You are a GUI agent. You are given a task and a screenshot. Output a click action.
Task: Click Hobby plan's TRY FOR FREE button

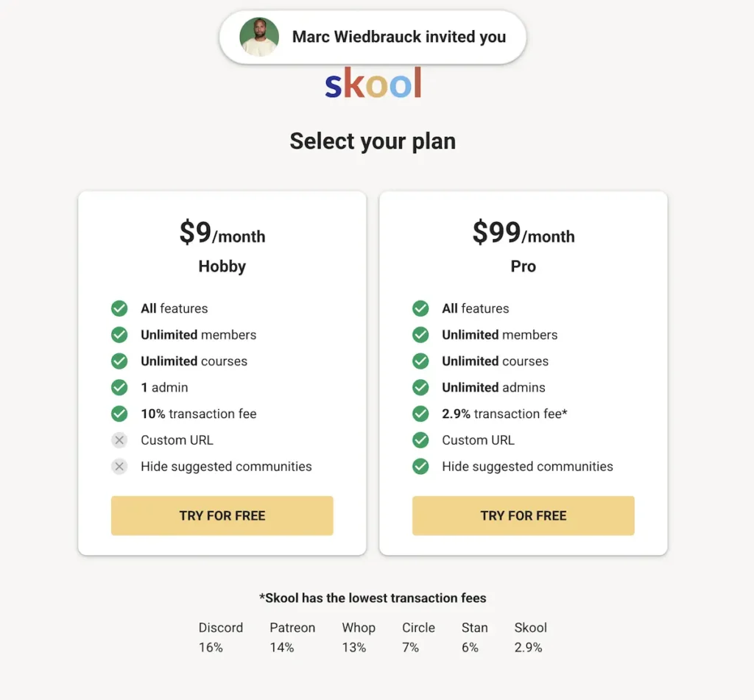point(222,515)
